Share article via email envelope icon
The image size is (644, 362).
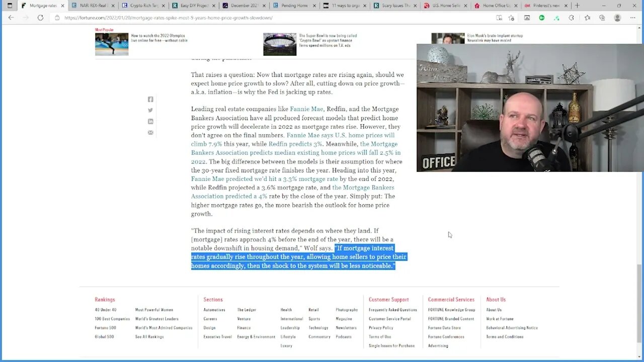tap(150, 133)
